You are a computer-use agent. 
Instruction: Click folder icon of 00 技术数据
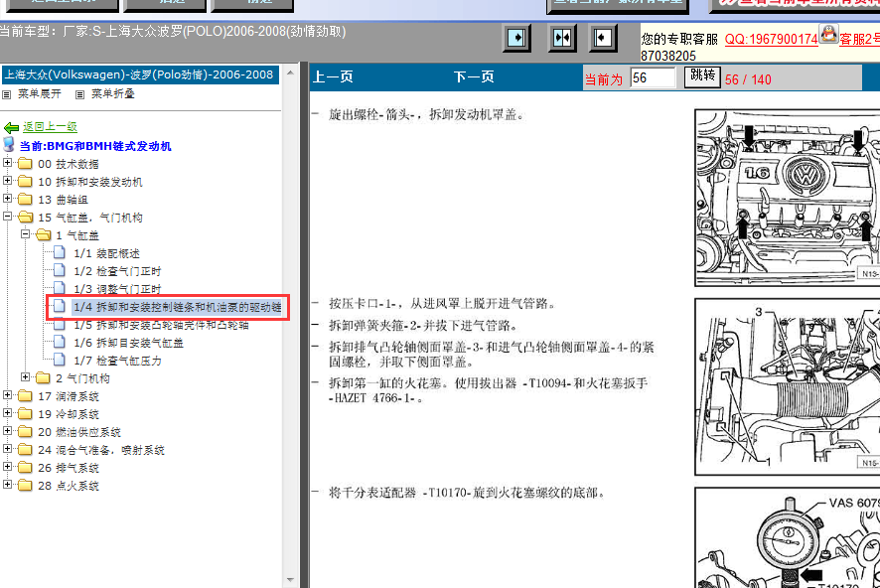point(25,163)
